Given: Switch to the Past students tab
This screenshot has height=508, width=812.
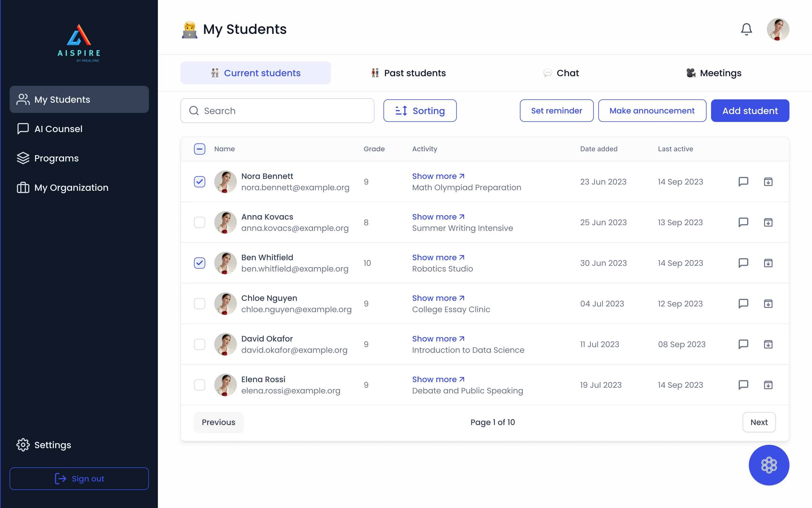Looking at the screenshot, I should (408, 73).
